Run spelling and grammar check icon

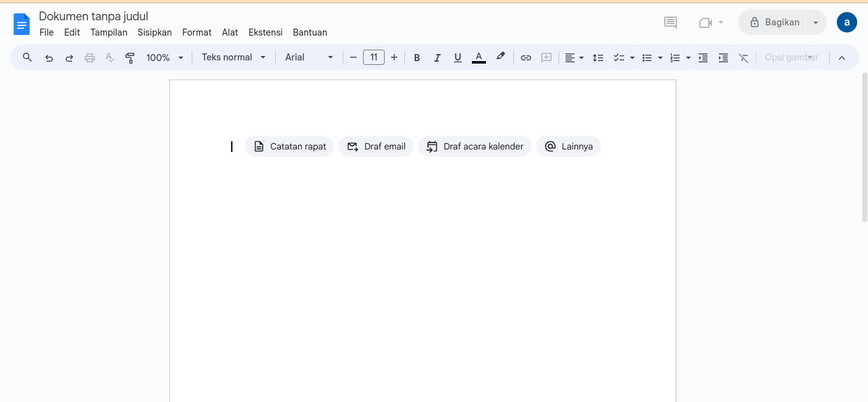[x=110, y=58]
